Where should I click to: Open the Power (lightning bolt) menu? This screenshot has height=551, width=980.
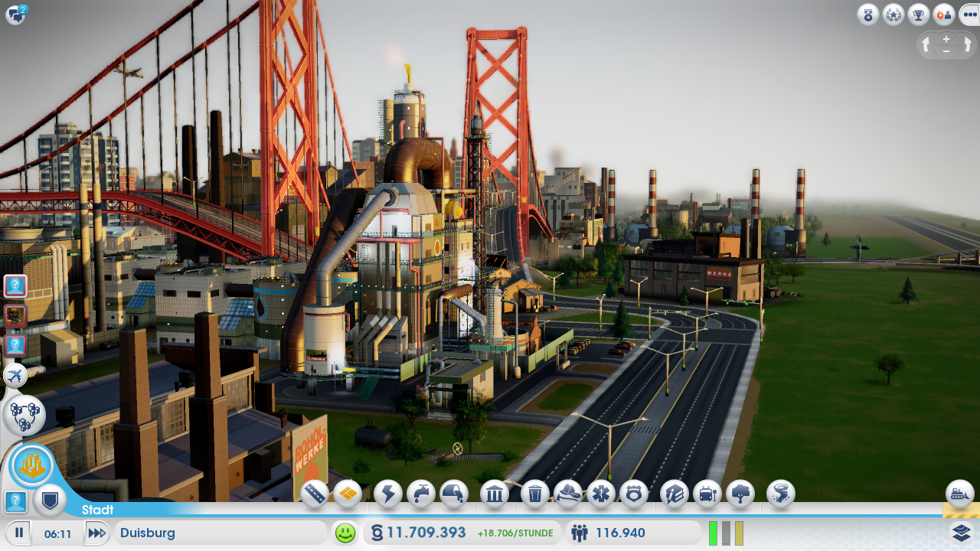388,494
